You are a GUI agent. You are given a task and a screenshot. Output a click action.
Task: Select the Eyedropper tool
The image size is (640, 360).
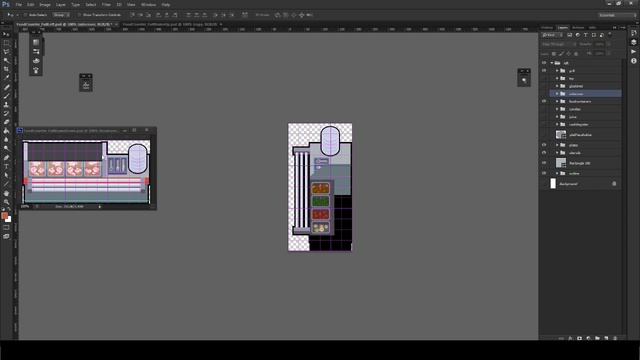coord(6,78)
